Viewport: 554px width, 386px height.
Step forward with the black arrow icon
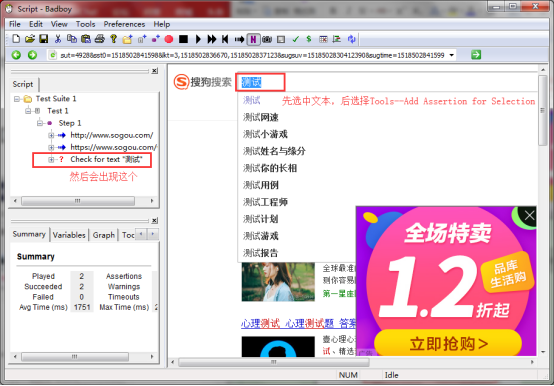tap(239, 39)
